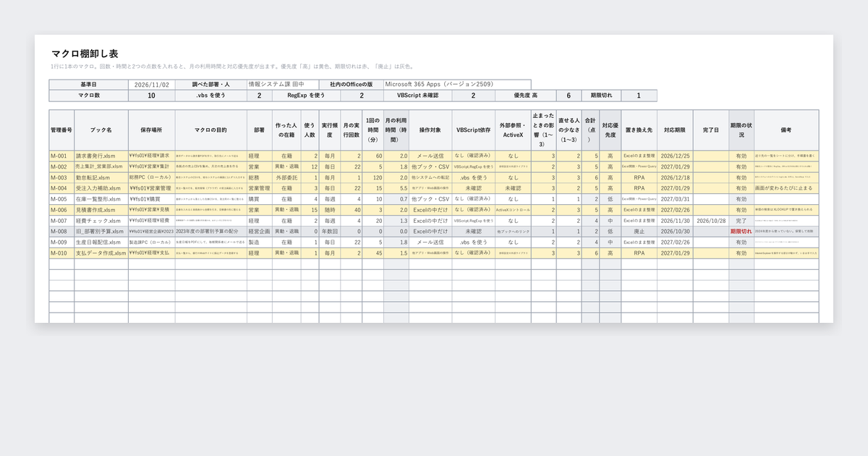Select the 120 minutes cell in M-003 row

pyautogui.click(x=373, y=177)
